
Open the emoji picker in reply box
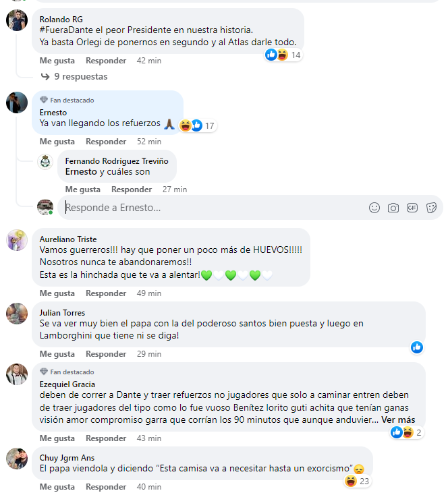pyautogui.click(x=374, y=208)
